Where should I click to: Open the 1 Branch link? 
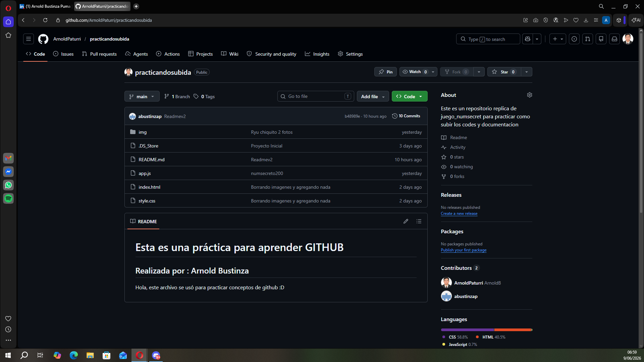tap(177, 97)
